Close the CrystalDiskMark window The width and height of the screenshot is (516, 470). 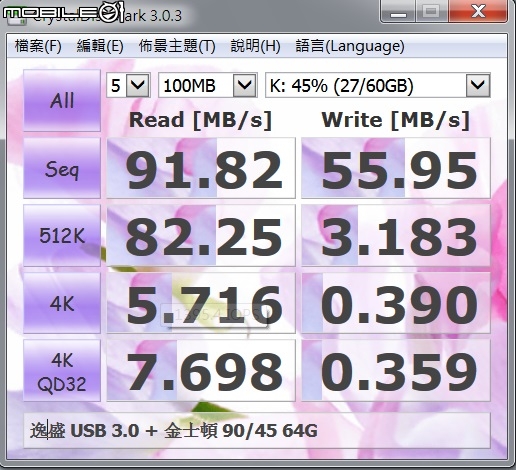(478, 12)
